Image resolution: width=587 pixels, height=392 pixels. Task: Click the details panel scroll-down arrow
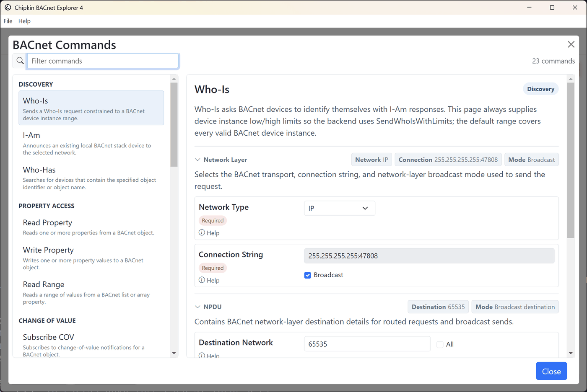(x=571, y=353)
